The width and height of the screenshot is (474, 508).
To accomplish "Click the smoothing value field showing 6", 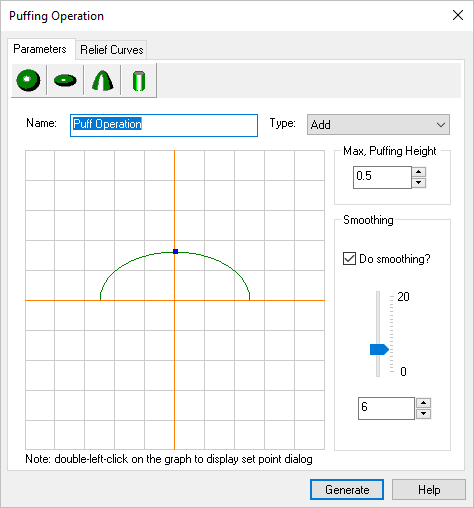I will (386, 408).
